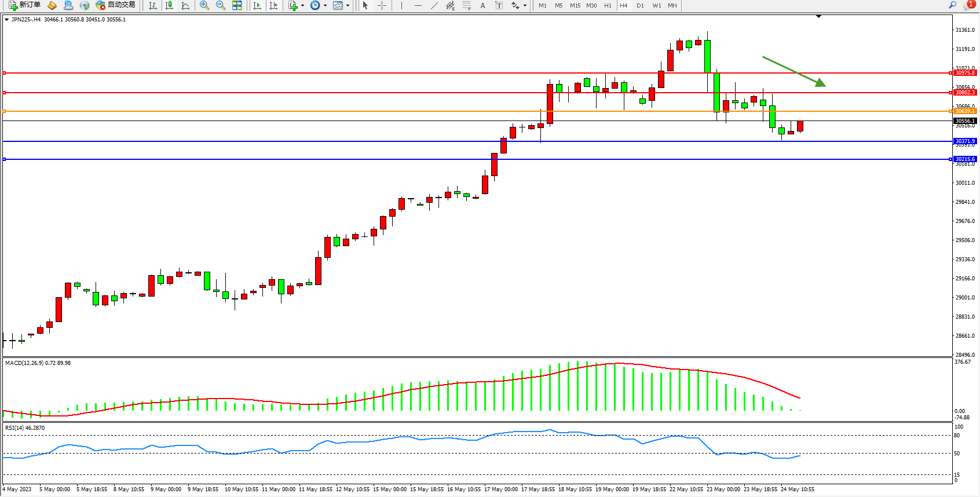Select the Fibonacci retracement tool
This screenshot has height=497, width=980.
tap(467, 5)
